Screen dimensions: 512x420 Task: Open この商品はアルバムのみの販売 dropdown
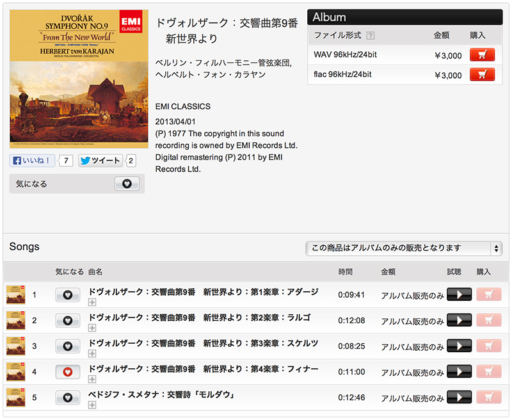(x=404, y=248)
